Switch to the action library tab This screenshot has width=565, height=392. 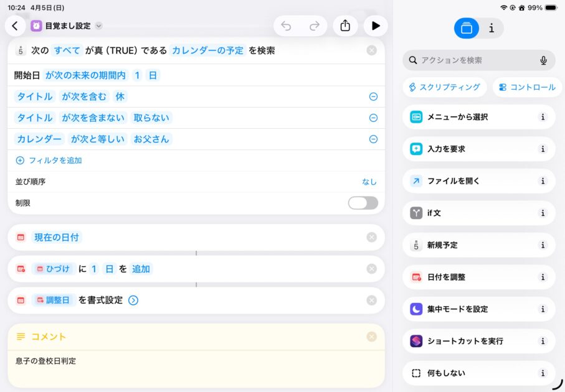[x=467, y=28]
